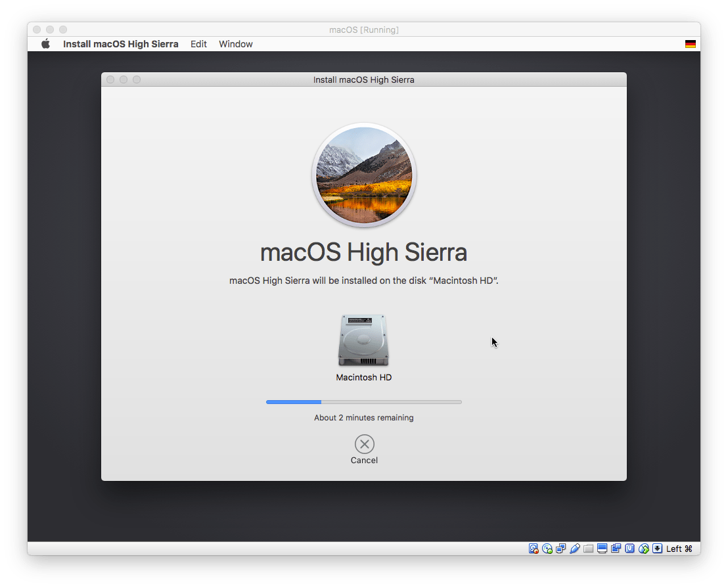Viewport: 728px width, 588px height.
Task: Select the Macintosh HD disk
Action: click(x=364, y=340)
